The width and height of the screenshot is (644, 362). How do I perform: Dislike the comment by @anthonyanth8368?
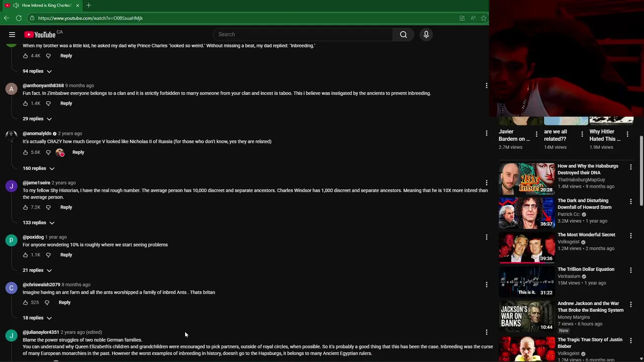tap(48, 104)
